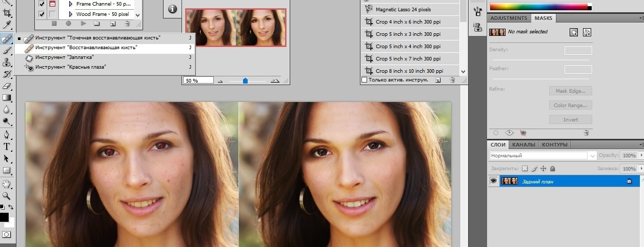Screen dimensions: 644x247
Task: Select the Path Selection arrow tool
Action: click(7, 158)
